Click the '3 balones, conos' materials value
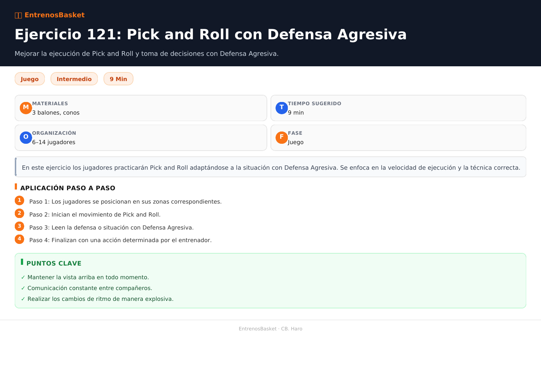The width and height of the screenshot is (541, 392). point(56,113)
